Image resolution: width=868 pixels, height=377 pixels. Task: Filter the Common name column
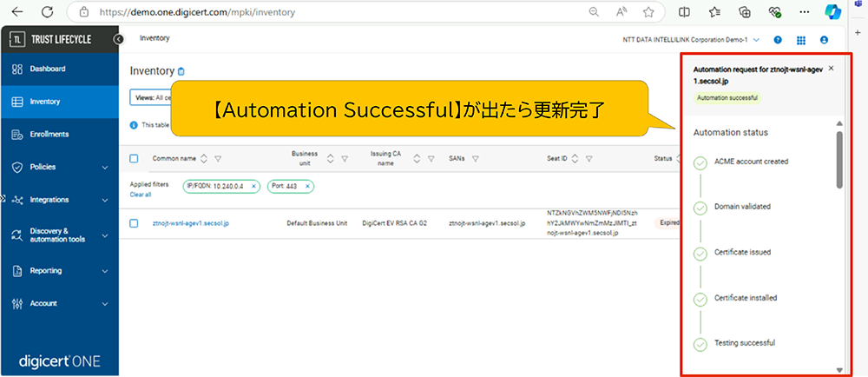point(218,159)
